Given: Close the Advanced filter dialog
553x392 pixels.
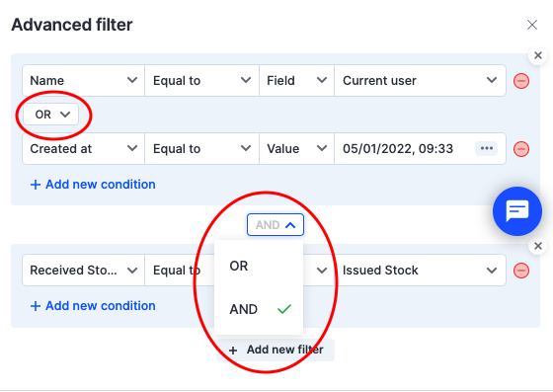Looking at the screenshot, I should 532,25.
